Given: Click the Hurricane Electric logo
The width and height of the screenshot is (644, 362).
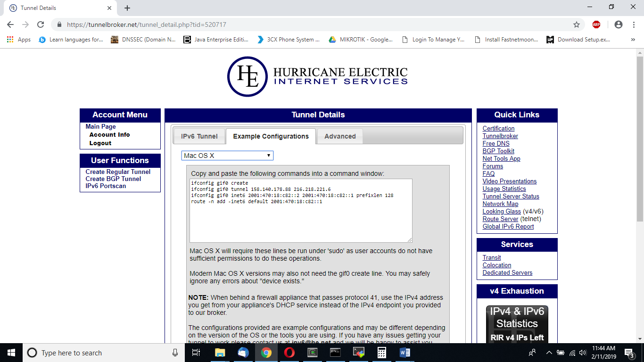Looking at the screenshot, I should click(318, 77).
